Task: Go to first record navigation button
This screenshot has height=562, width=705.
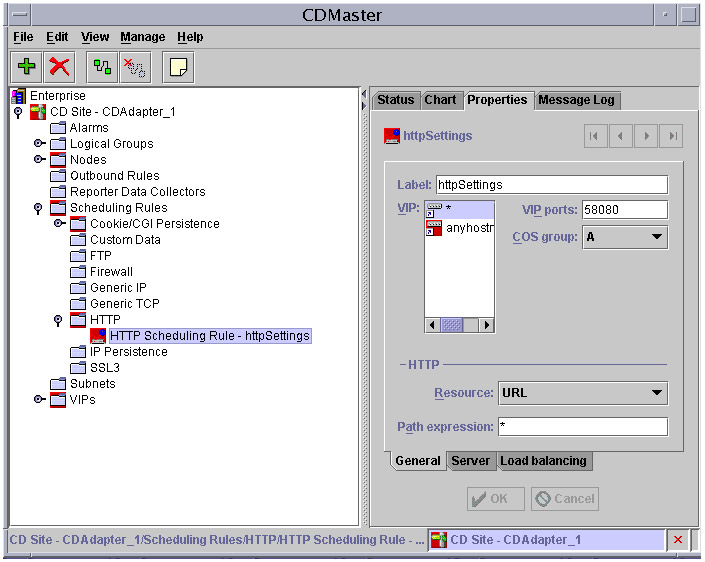Action: pos(594,136)
